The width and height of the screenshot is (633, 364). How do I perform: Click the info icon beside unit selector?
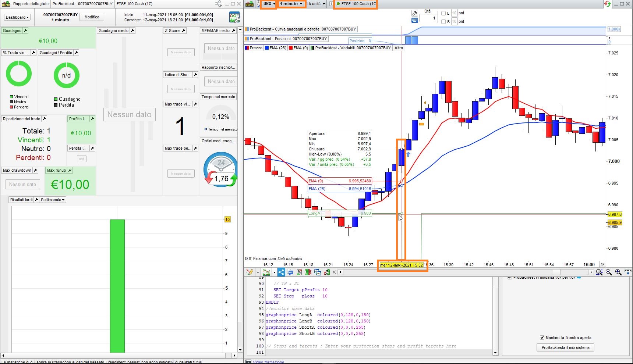pyautogui.click(x=331, y=4)
